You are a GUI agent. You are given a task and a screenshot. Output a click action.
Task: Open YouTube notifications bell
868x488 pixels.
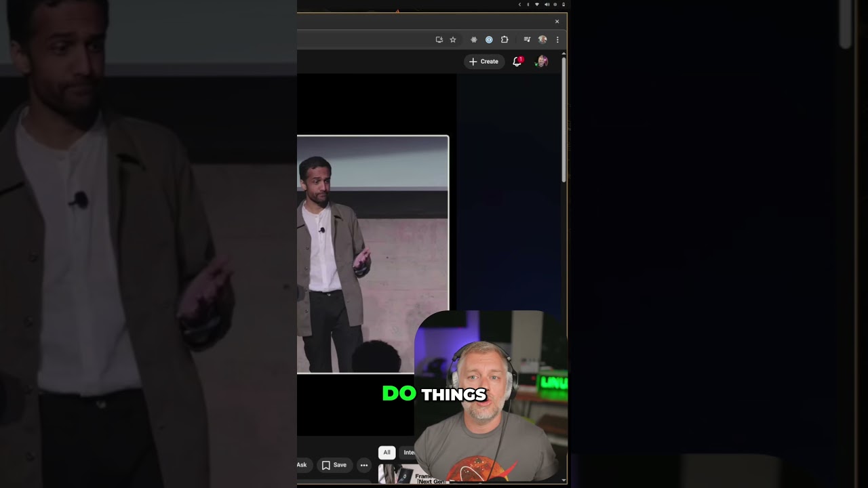point(517,62)
